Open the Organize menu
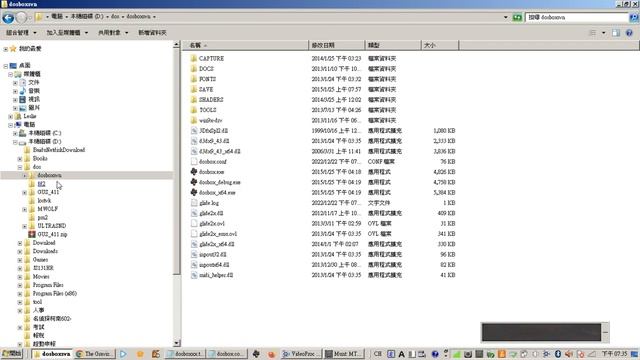 click(x=21, y=33)
